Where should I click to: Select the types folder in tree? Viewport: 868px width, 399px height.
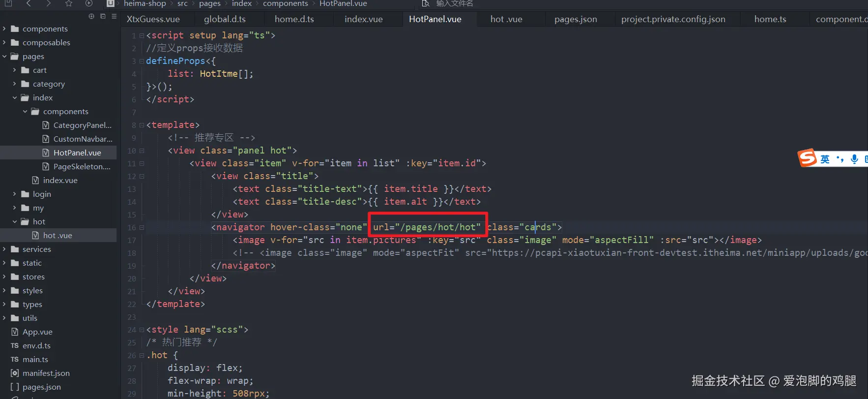tap(32, 304)
